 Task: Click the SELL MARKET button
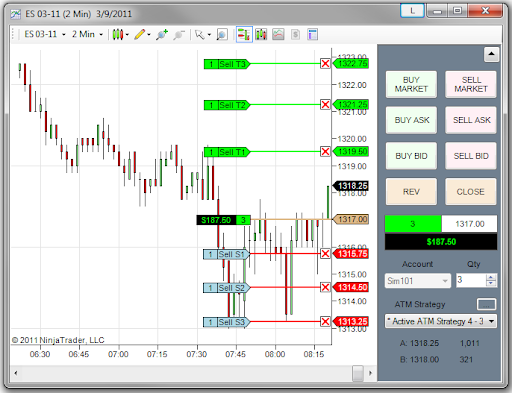point(471,84)
